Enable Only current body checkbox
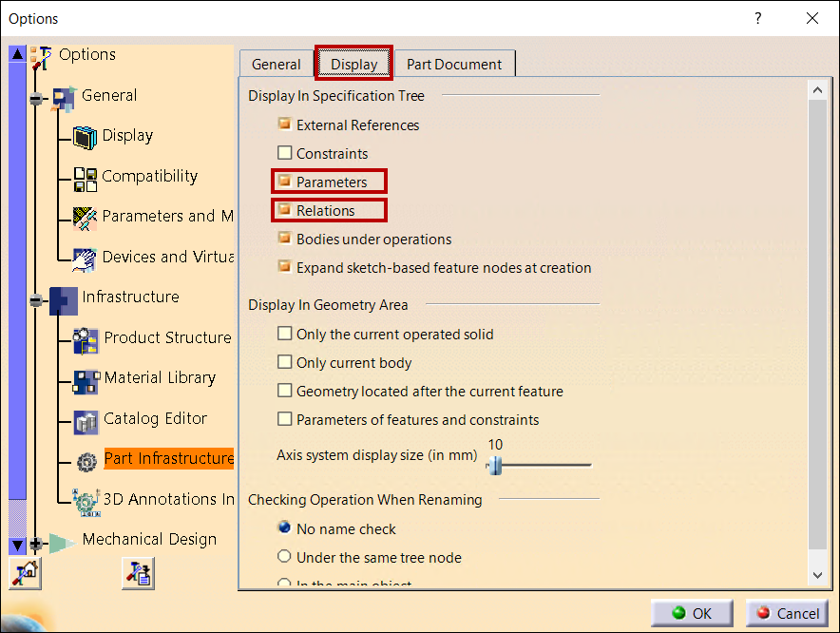 point(284,362)
